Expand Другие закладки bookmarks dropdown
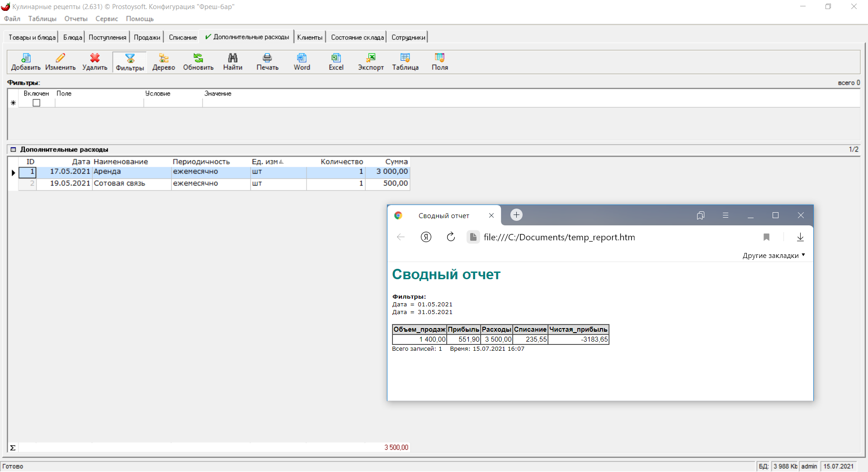 [774, 256]
